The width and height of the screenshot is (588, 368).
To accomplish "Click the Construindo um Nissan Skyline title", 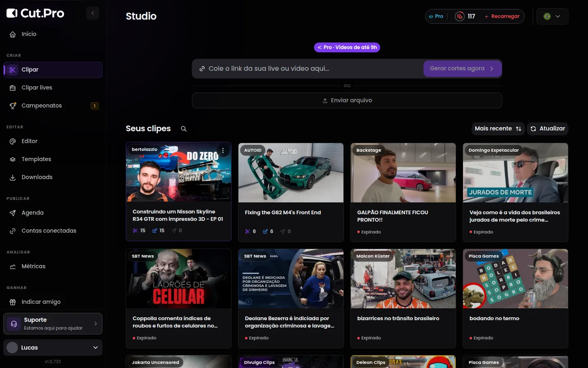I will [x=178, y=215].
